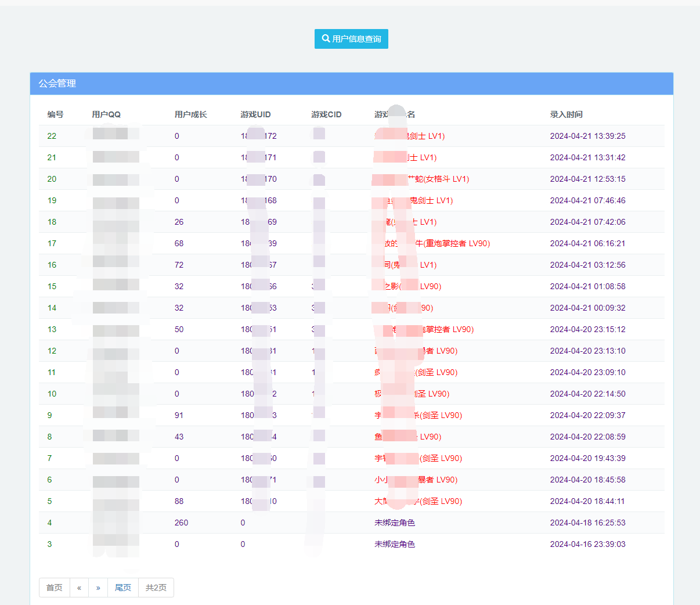
Task: Click the 游戏UID column header
Action: coord(255,114)
